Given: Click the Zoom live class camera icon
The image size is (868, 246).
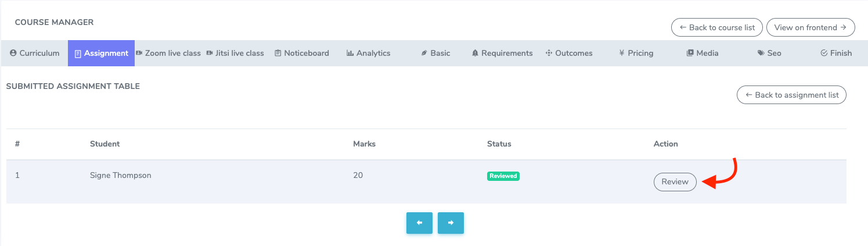Looking at the screenshot, I should [139, 53].
